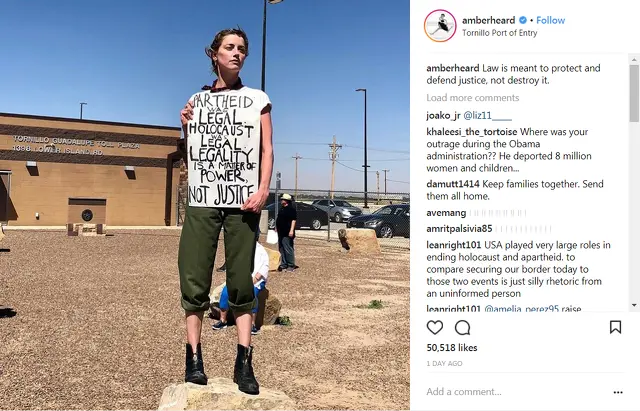
Task: Open khaleesi_the_tortoise profile
Action: click(471, 132)
